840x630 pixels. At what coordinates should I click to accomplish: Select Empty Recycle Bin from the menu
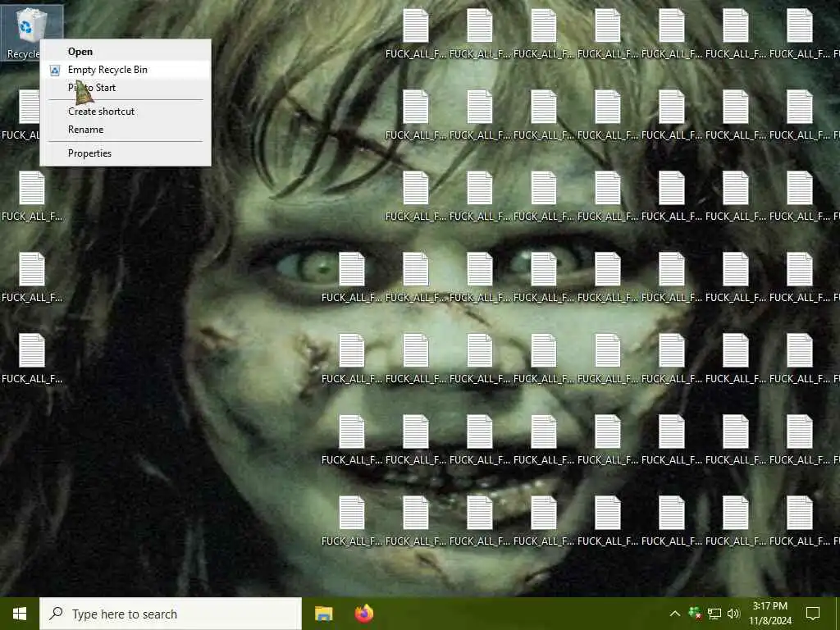[126, 70]
